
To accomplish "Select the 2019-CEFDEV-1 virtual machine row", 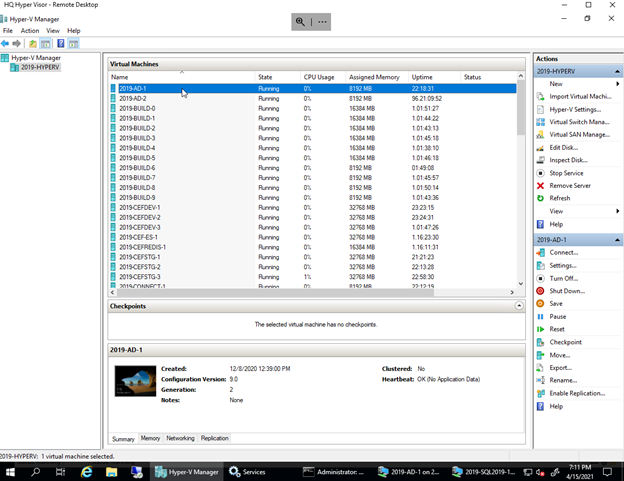I will click(312, 207).
